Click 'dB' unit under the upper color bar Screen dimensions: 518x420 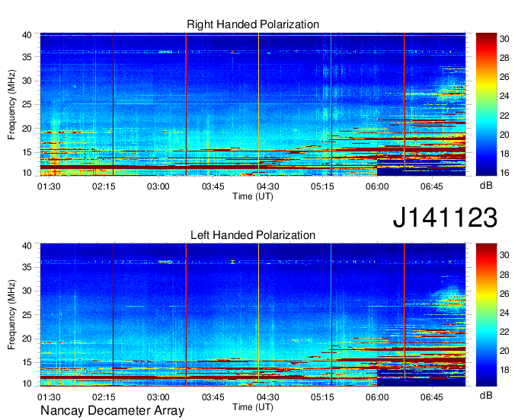[x=486, y=186]
